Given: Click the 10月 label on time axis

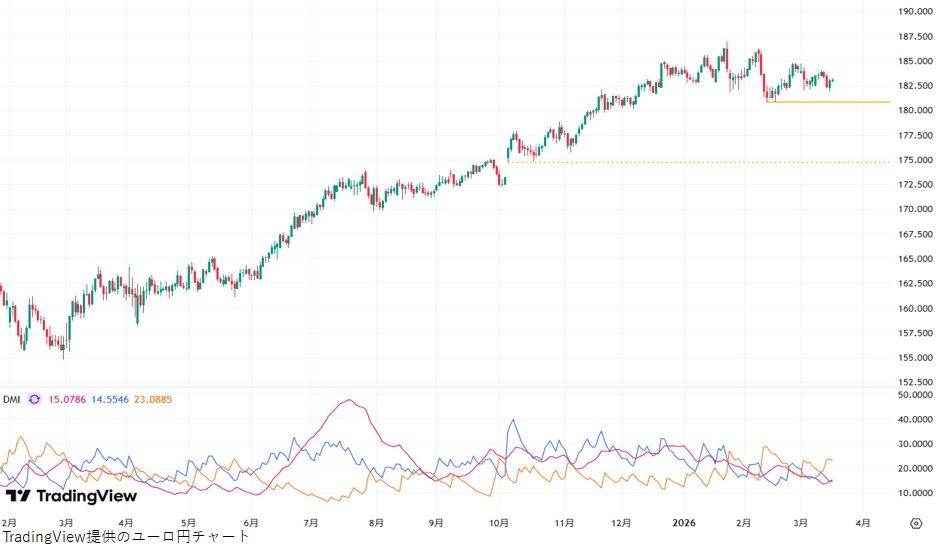Looking at the screenshot, I should tap(500, 522).
